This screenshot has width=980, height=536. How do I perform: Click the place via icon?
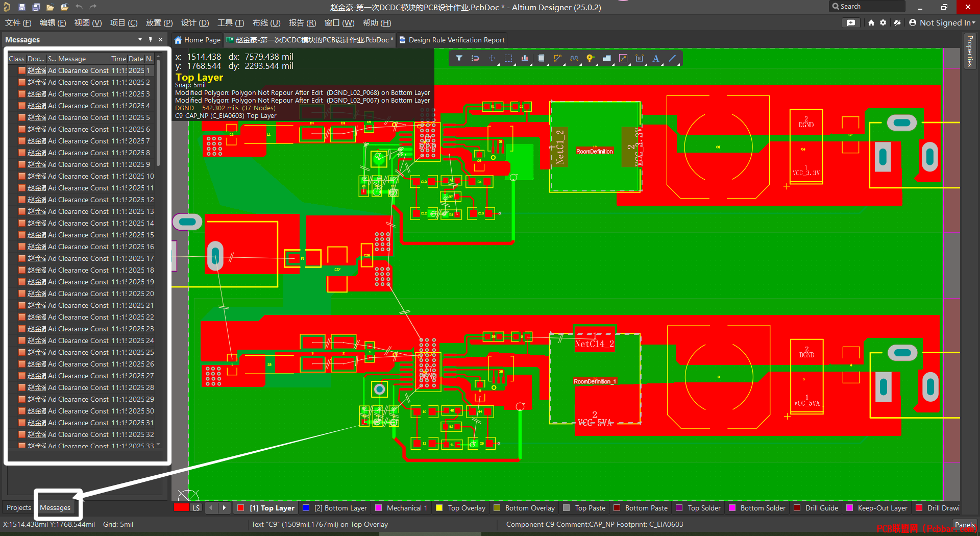tap(591, 58)
